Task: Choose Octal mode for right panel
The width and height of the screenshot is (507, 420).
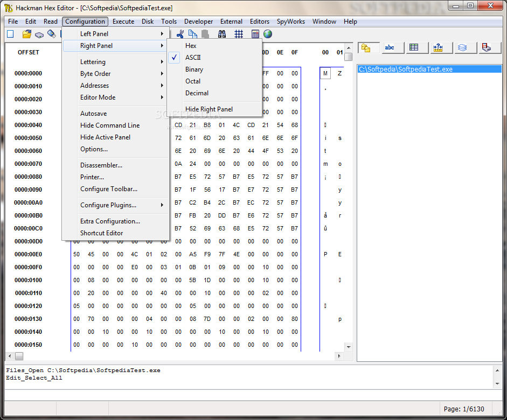Action: (x=214, y=81)
